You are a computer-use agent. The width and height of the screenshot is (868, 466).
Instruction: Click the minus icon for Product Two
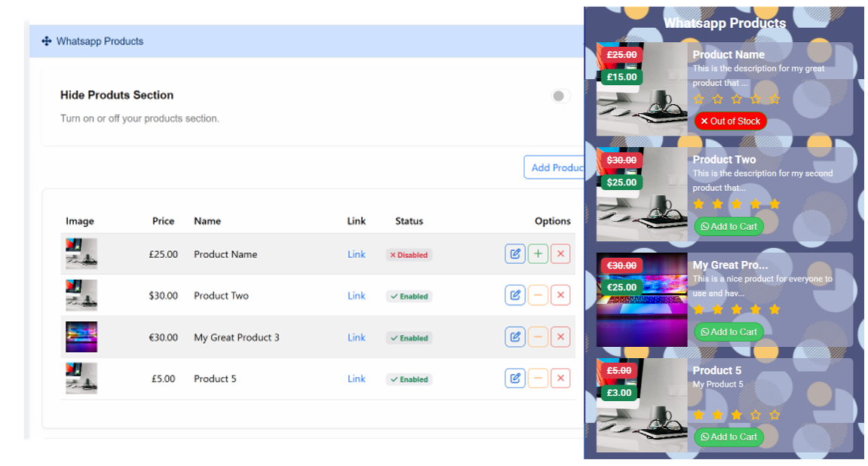tap(538, 296)
